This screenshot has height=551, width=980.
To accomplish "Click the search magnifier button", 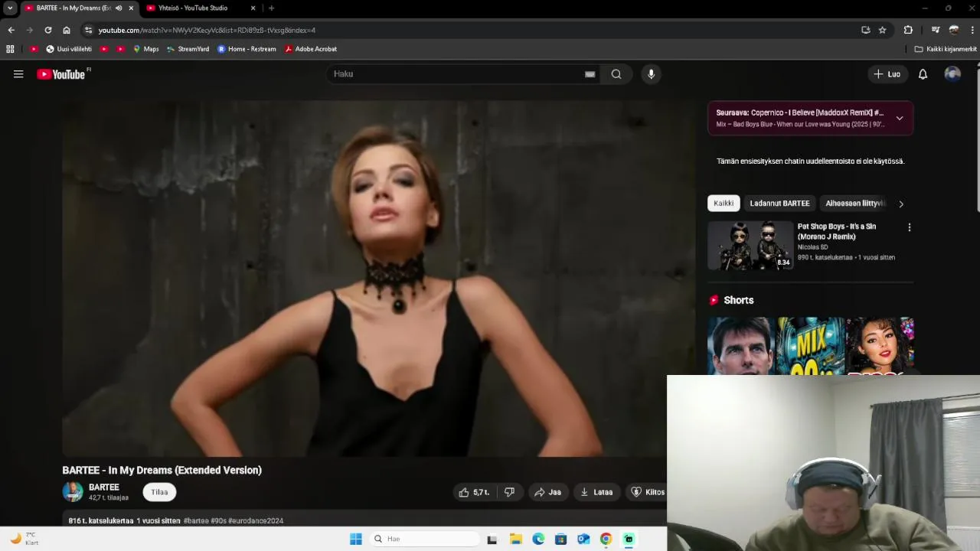I will click(x=616, y=74).
